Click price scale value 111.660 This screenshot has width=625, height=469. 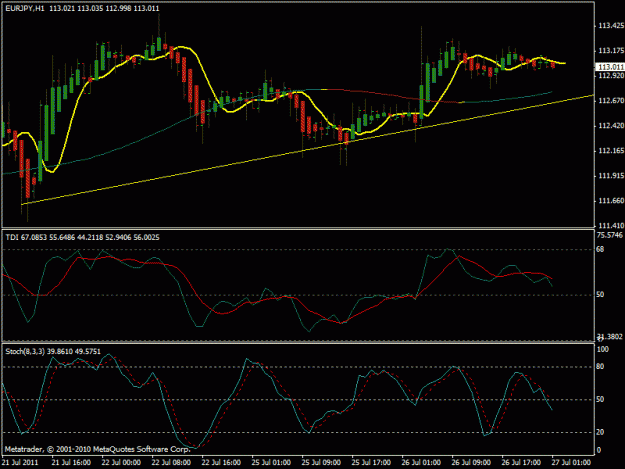[x=611, y=201]
